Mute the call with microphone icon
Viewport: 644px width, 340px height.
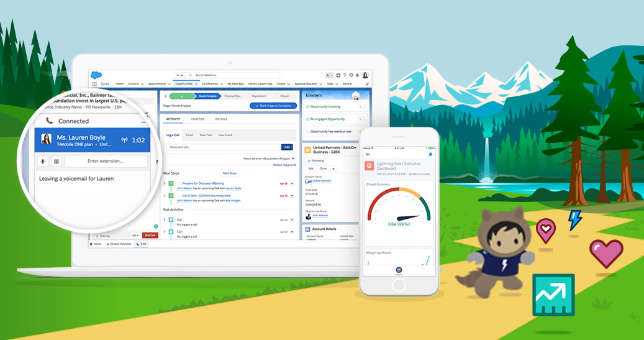coord(42,161)
